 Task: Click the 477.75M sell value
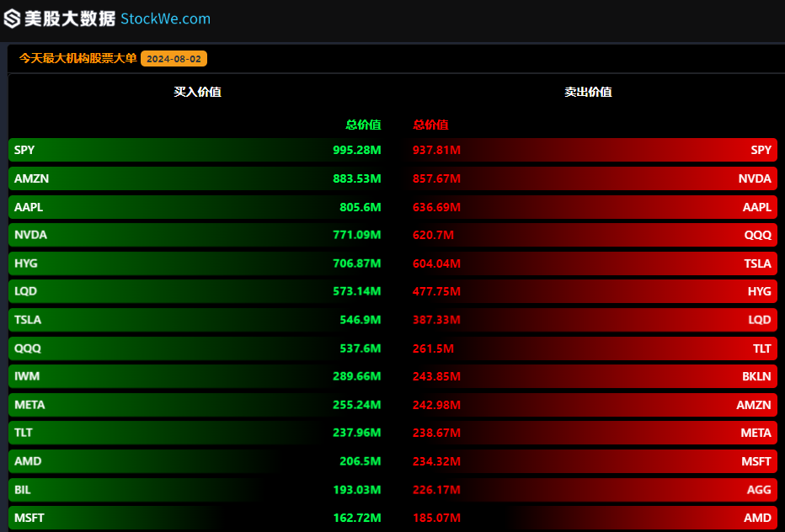point(436,291)
